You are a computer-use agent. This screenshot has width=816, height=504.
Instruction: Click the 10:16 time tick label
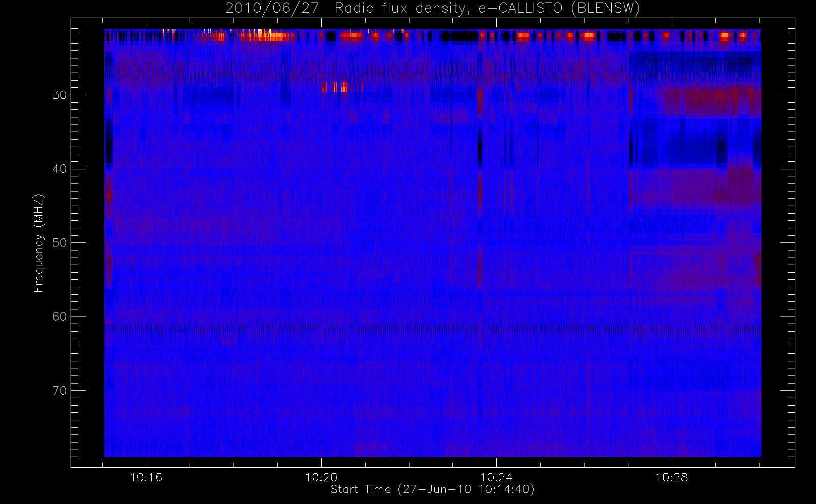tap(146, 477)
